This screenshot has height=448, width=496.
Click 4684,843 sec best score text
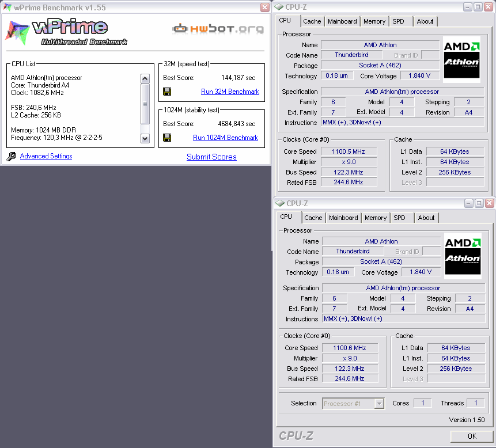pos(237,124)
